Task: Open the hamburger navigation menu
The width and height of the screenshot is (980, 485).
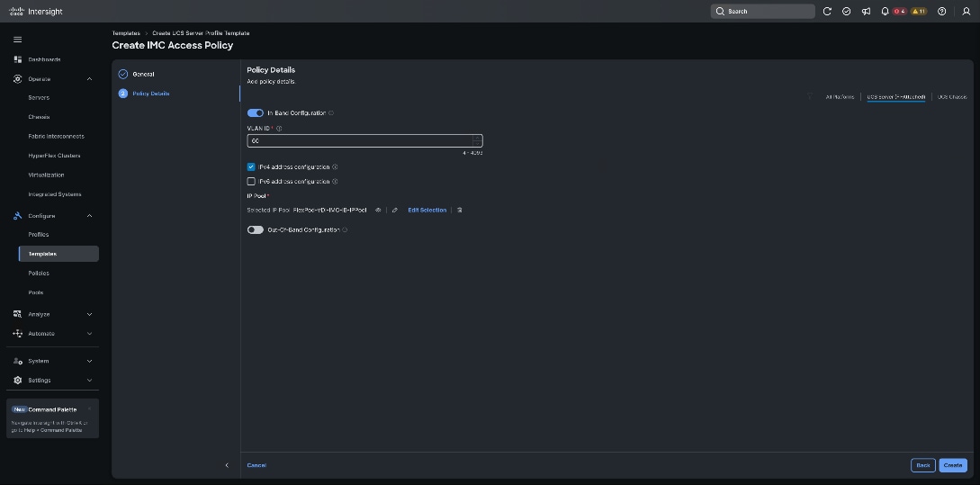Action: 17,40
